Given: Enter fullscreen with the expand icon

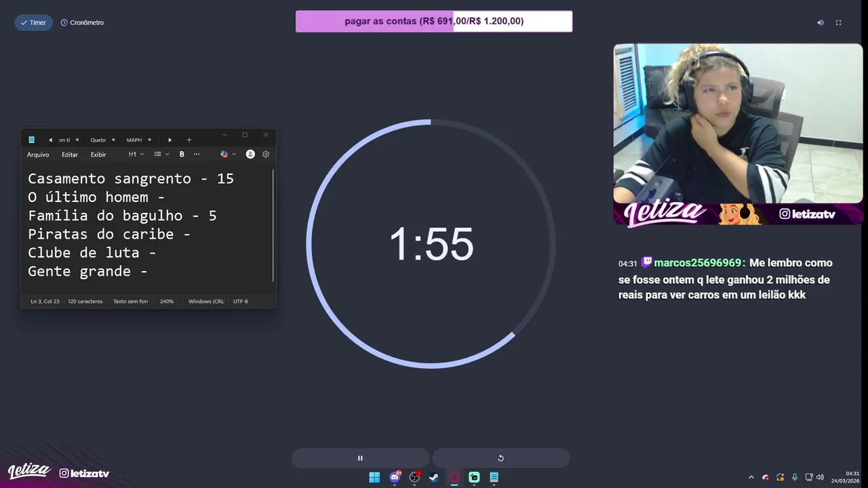Looking at the screenshot, I should pyautogui.click(x=838, y=22).
